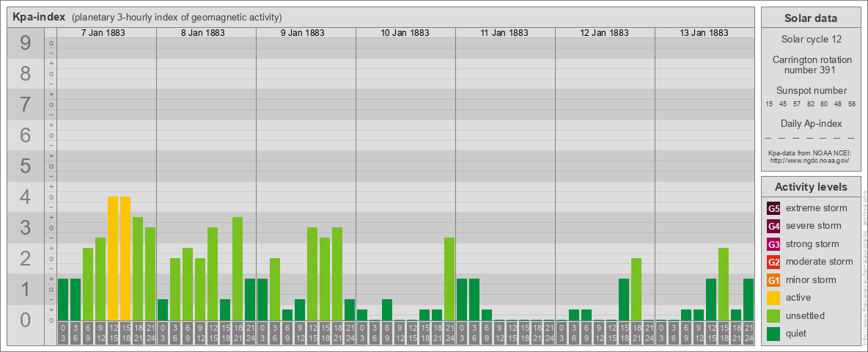Click the G1 minor storm badge

tap(773, 280)
